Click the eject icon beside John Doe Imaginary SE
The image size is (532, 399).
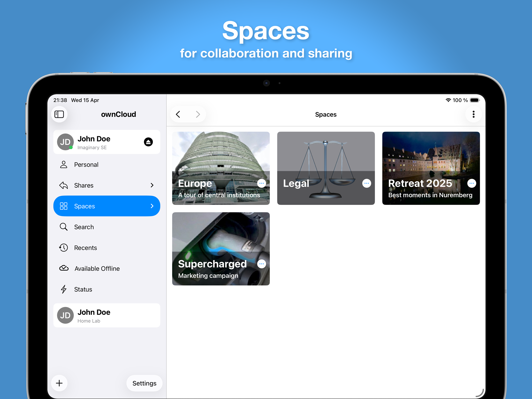(x=148, y=142)
